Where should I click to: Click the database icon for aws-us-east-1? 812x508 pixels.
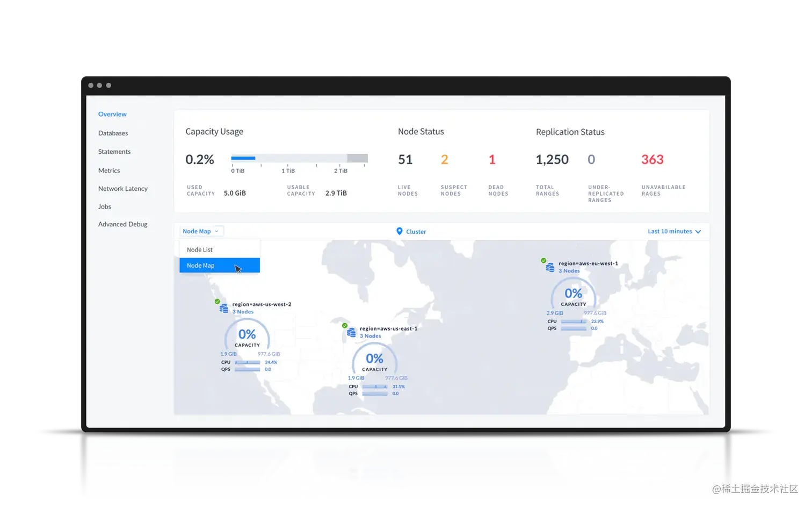[x=351, y=333]
